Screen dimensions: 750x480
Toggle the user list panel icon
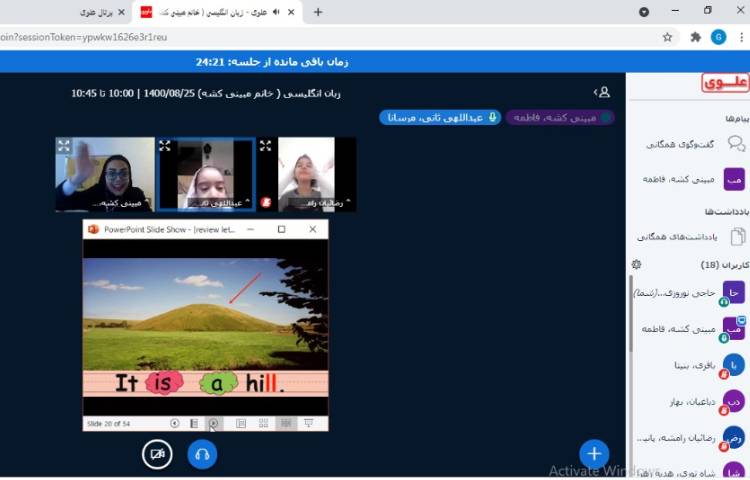[602, 92]
